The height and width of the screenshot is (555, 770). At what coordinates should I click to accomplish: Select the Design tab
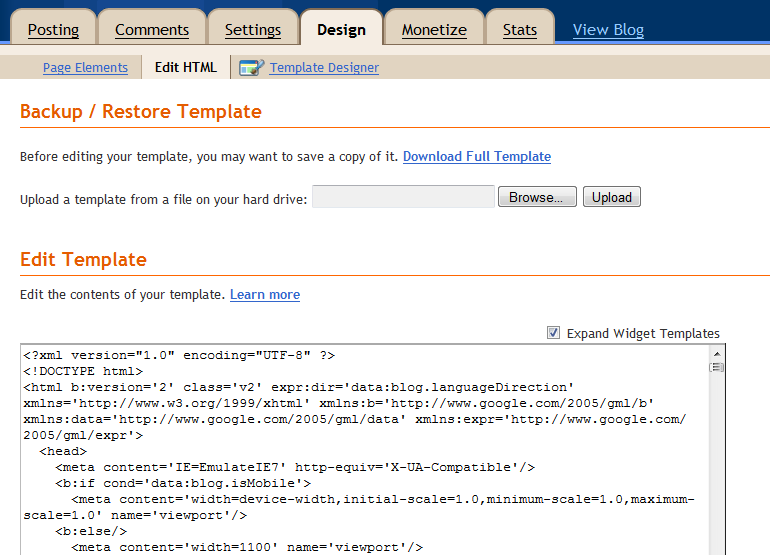pos(341,30)
